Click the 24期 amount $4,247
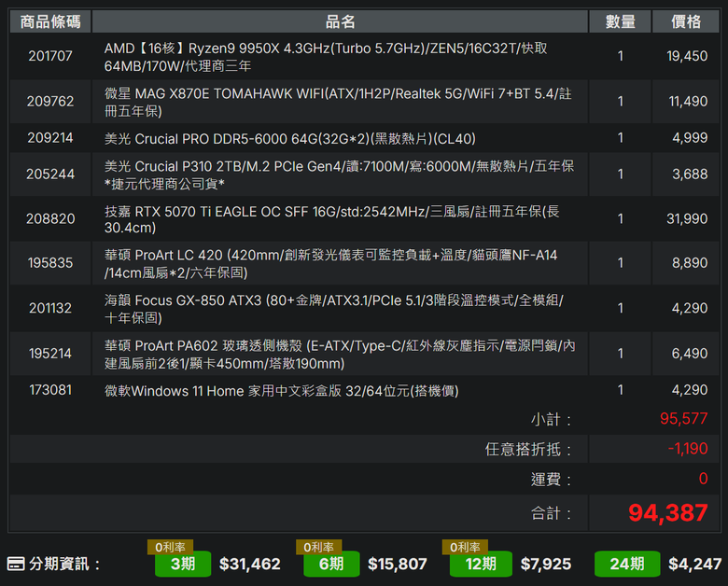Screen dimensions: 728x586 coord(694,565)
